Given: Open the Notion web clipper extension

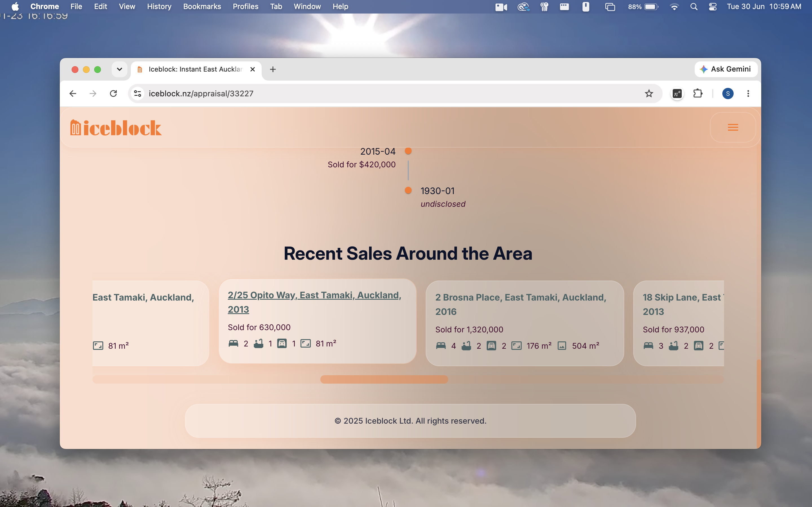Looking at the screenshot, I should pos(677,94).
